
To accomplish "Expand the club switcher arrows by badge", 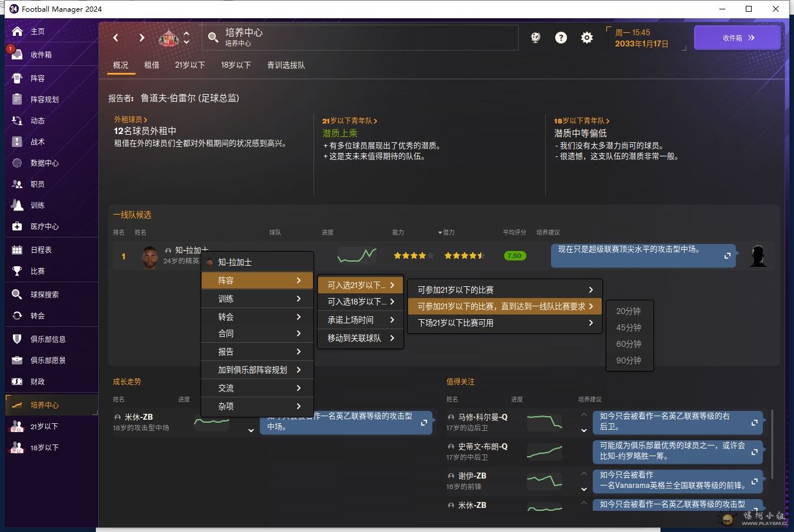I will coord(186,38).
